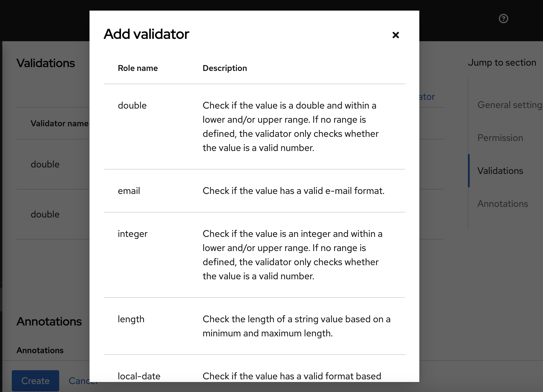This screenshot has height=392, width=543.
Task: Open the help question mark icon
Action: pyautogui.click(x=503, y=19)
